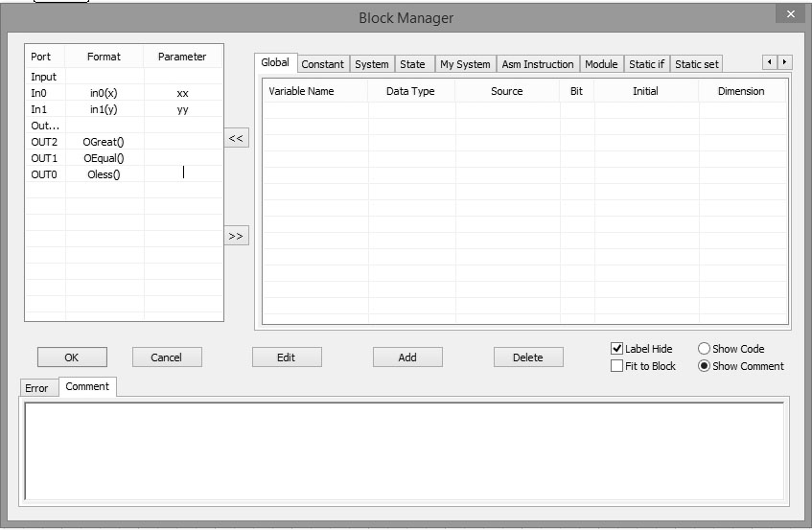Viewport: 812px width, 530px height.
Task: Click the OEqual() format cell
Action: click(104, 158)
